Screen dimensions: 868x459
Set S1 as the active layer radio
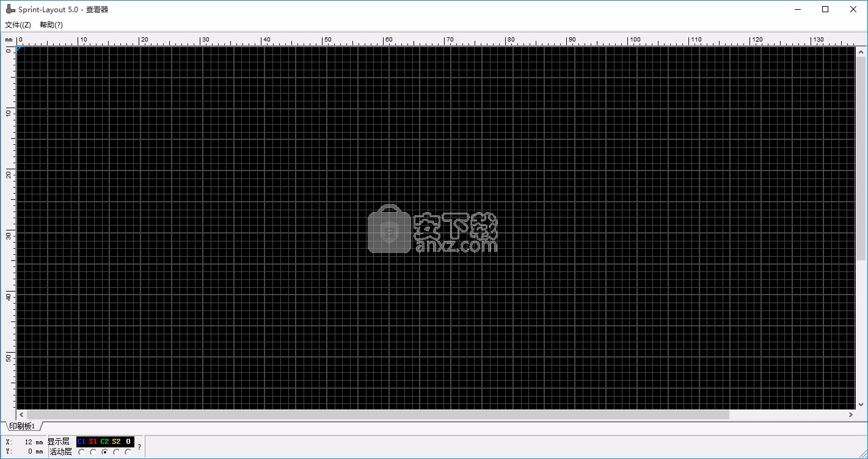tap(93, 452)
